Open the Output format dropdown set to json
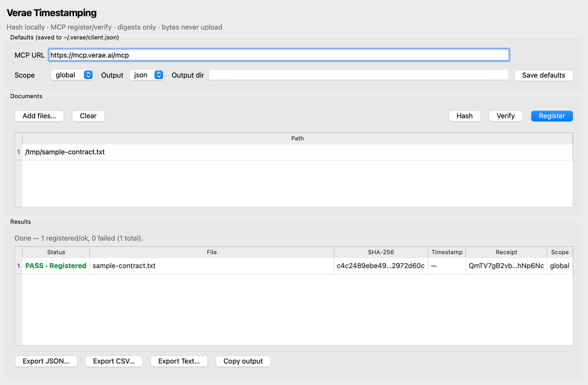This screenshot has width=588, height=385. point(146,75)
